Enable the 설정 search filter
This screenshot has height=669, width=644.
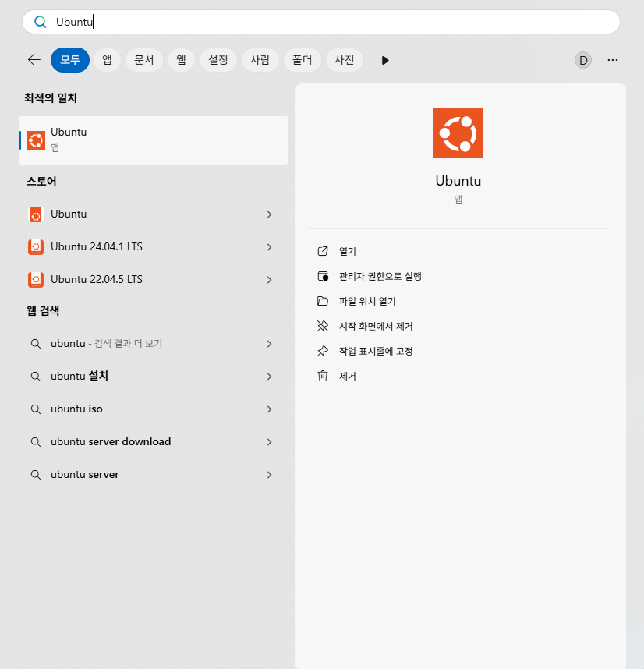(x=218, y=60)
